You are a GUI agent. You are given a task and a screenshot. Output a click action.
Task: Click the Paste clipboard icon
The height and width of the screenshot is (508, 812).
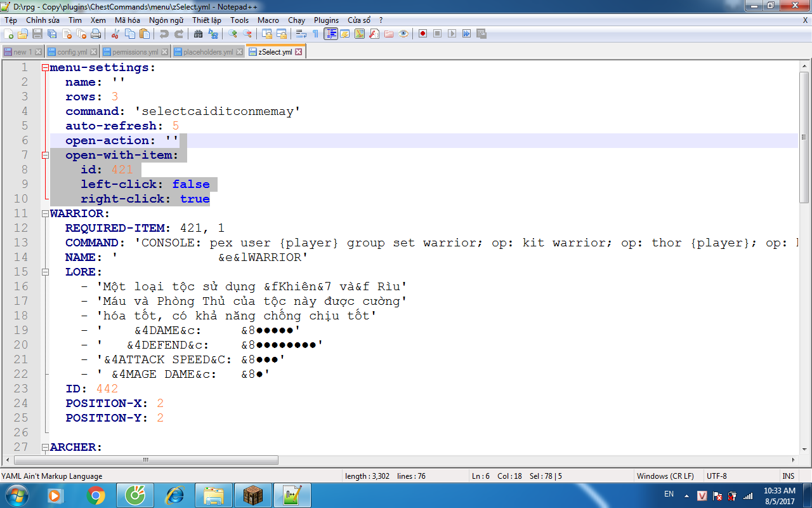click(145, 34)
